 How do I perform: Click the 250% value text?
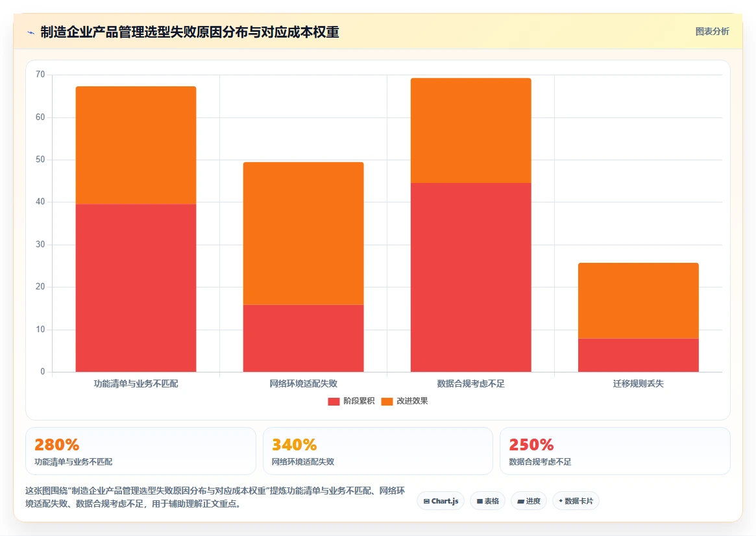(531, 445)
